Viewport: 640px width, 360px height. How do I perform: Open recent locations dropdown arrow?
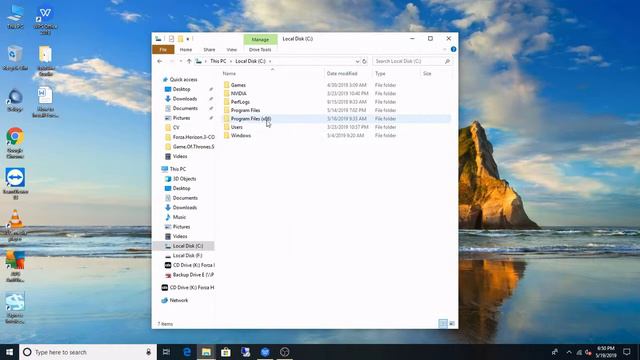[181, 61]
